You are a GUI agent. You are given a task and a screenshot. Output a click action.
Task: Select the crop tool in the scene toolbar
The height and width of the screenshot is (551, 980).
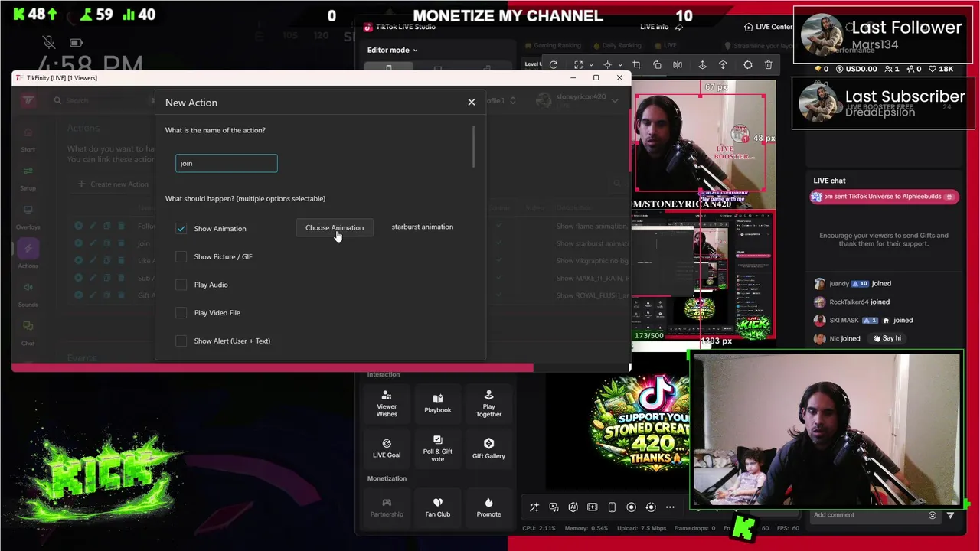[636, 65]
